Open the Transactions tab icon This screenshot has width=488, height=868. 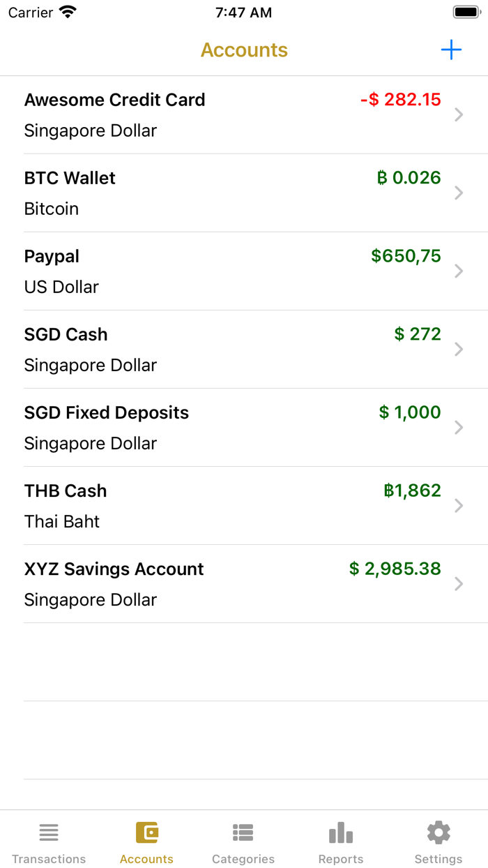point(49,832)
